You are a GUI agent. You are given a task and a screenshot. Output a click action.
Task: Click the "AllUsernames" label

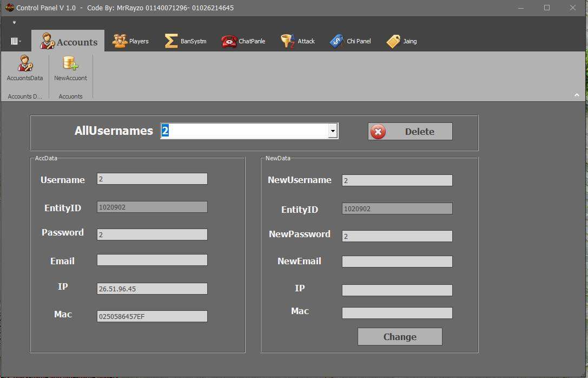pos(114,131)
